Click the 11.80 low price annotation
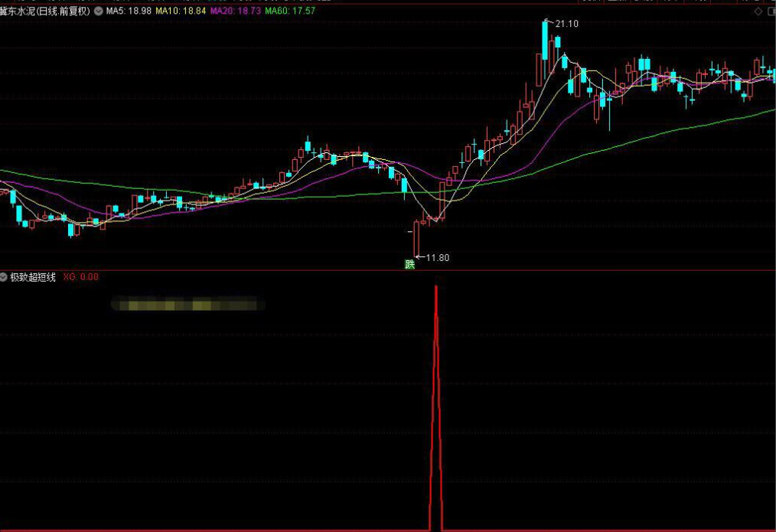The image size is (776, 532). [x=437, y=258]
